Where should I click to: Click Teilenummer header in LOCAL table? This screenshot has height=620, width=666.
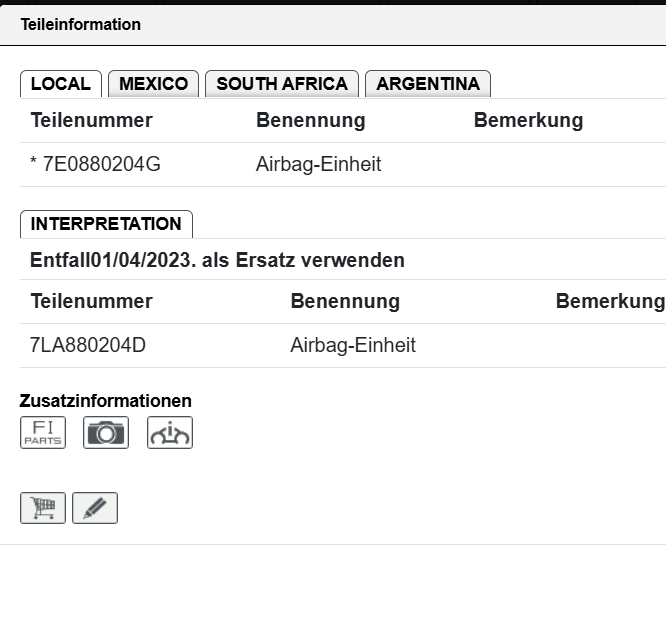click(91, 121)
